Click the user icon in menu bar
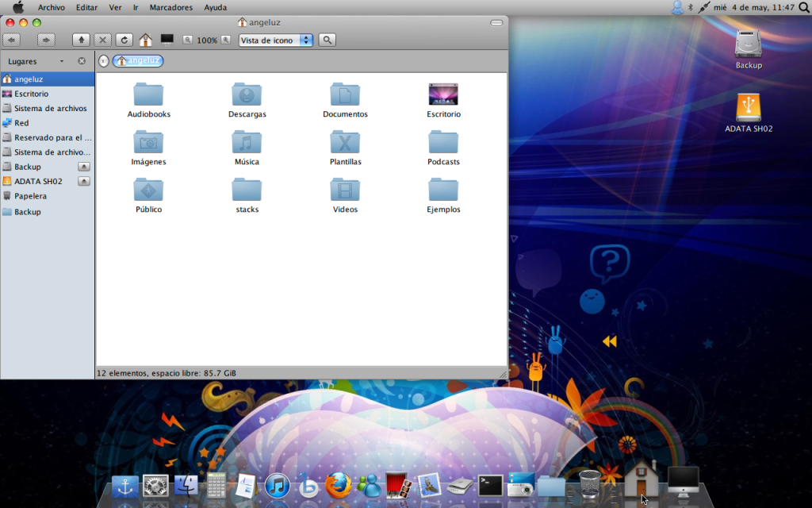 677,7
